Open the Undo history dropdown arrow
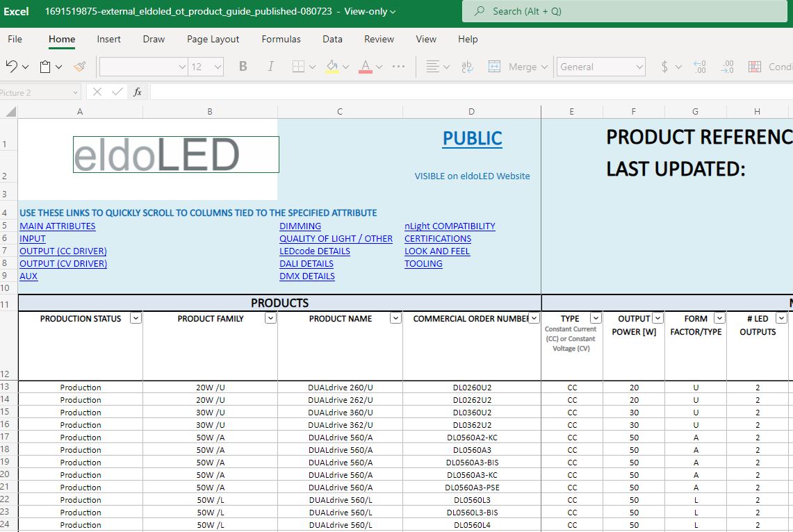The height and width of the screenshot is (532, 793). tap(25, 67)
